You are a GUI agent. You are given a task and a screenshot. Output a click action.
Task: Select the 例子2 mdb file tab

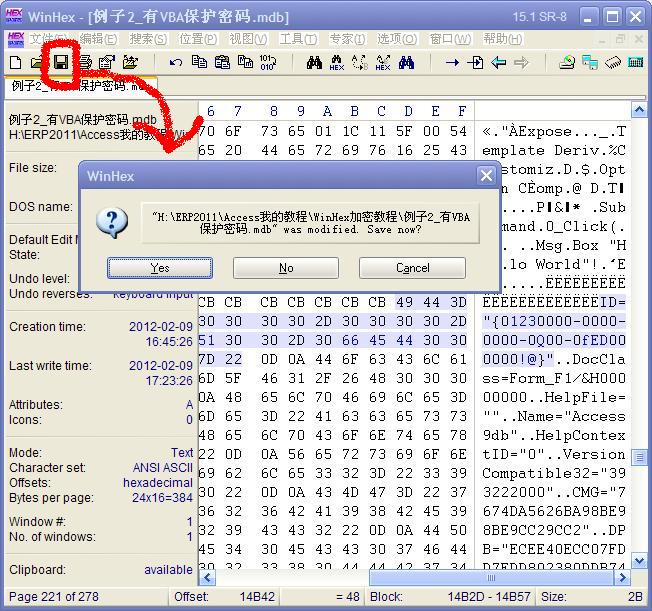click(x=81, y=86)
